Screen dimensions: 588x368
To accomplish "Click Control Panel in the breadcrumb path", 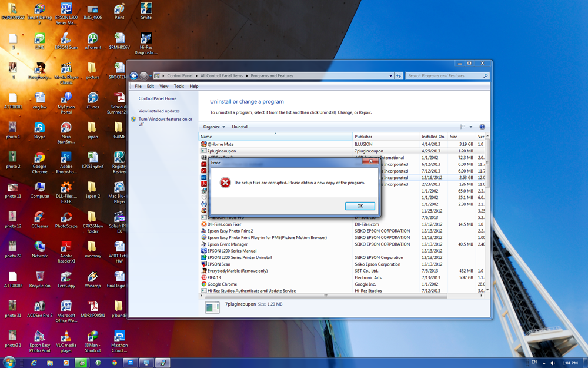I will tap(179, 76).
